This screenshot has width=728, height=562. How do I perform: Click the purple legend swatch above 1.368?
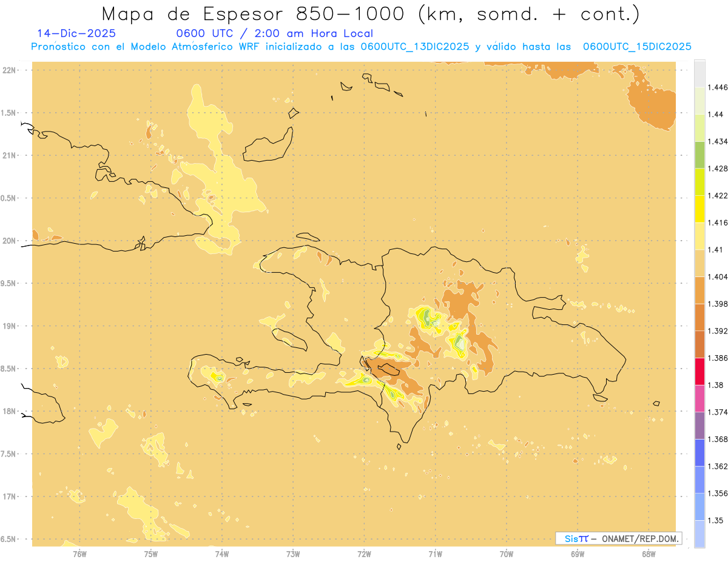(699, 426)
